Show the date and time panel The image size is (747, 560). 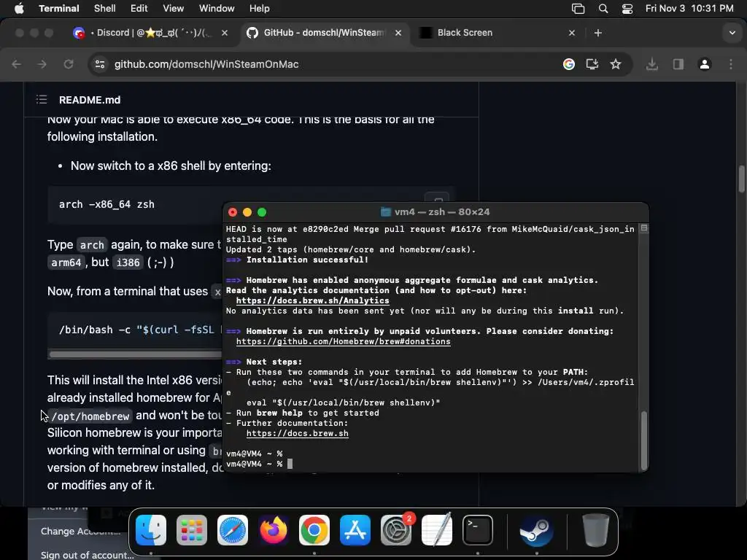coord(689,9)
